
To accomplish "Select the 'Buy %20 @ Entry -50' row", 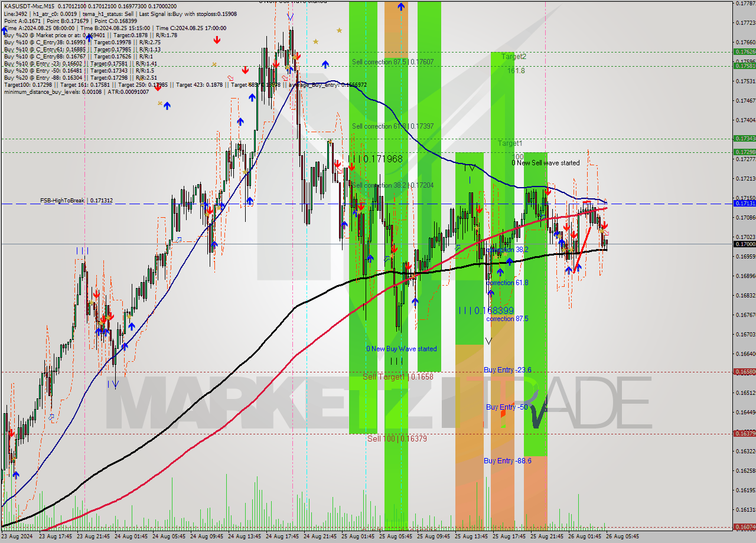I will (x=79, y=70).
